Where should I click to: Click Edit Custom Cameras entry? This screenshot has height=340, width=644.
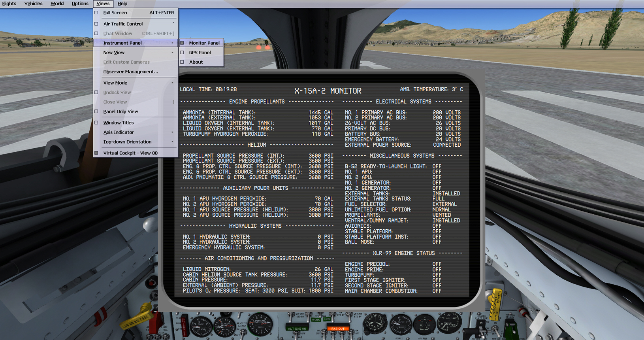(126, 62)
